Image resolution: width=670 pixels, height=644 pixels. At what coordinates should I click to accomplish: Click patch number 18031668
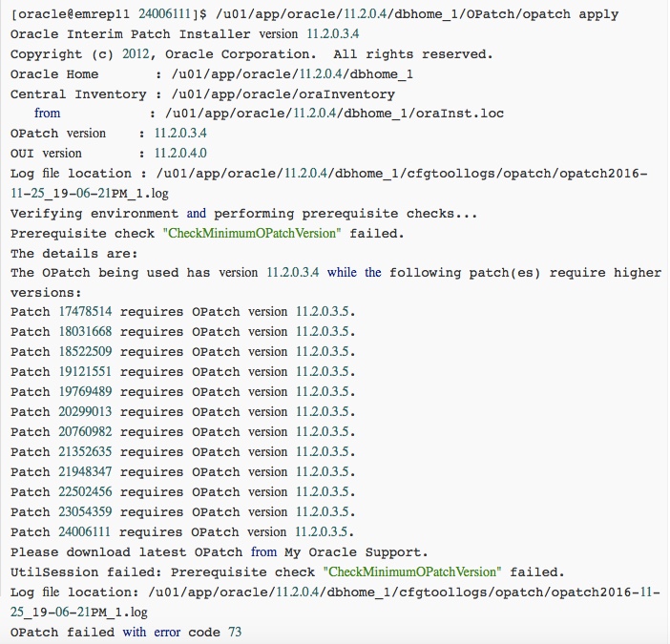coord(85,332)
